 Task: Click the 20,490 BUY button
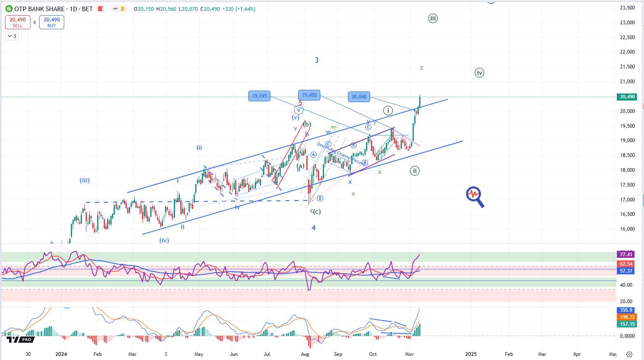coord(51,22)
